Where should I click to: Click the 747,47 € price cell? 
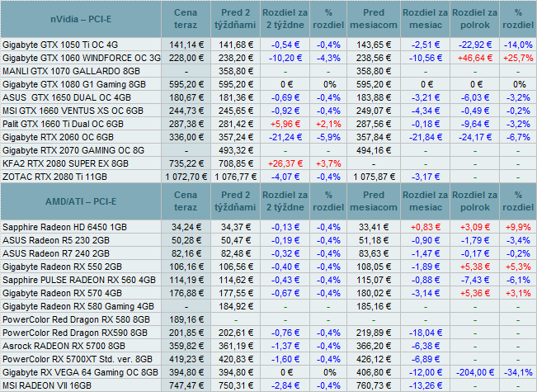pos(186,386)
